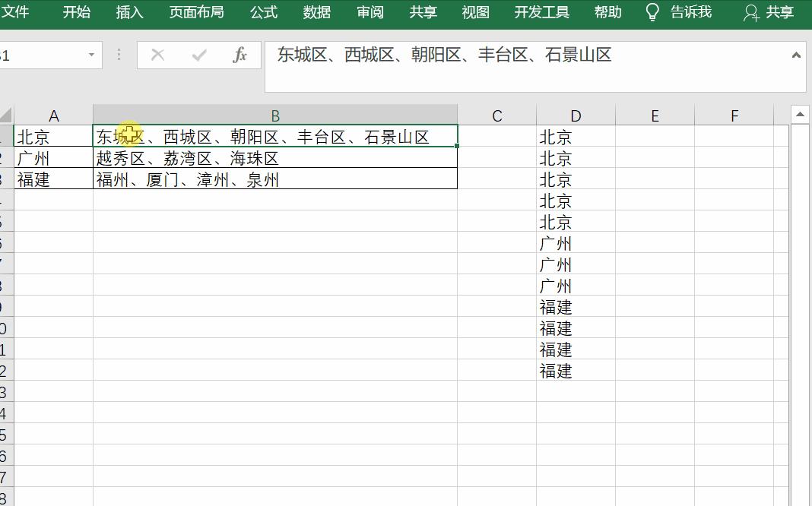Click the 共享 person icon at top right
The width and height of the screenshot is (812, 506).
753,12
